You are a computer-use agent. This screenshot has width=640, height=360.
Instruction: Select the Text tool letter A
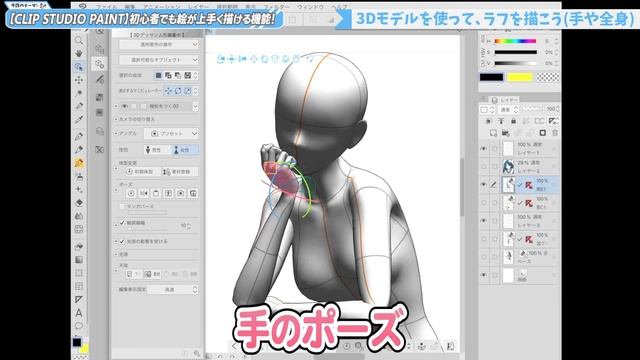coord(79,313)
